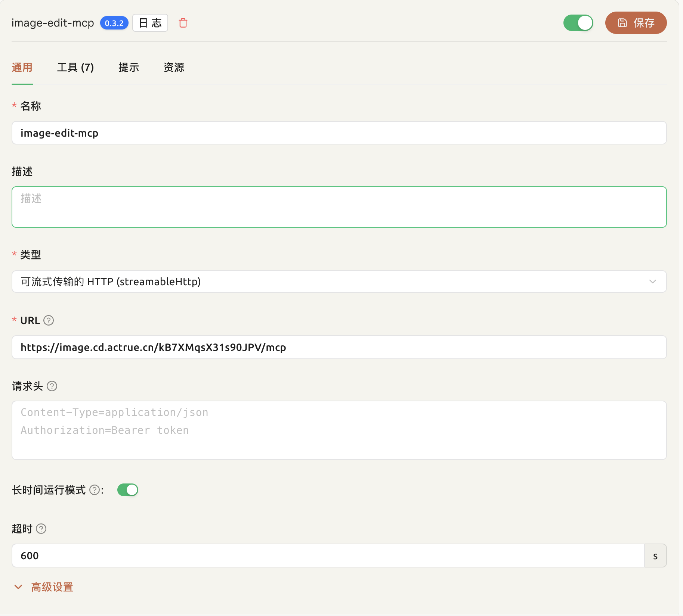Click the 保存 button
Viewport: 683px width, 616px height.
tap(636, 23)
